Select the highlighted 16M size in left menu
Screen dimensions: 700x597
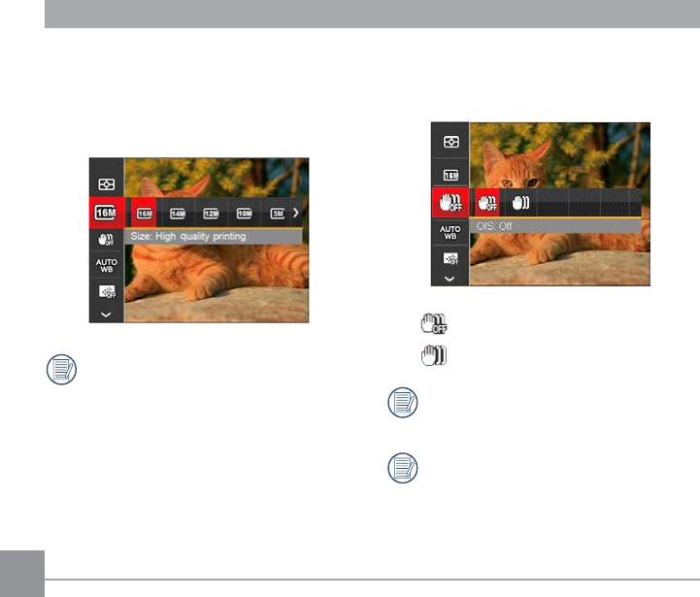point(106,213)
